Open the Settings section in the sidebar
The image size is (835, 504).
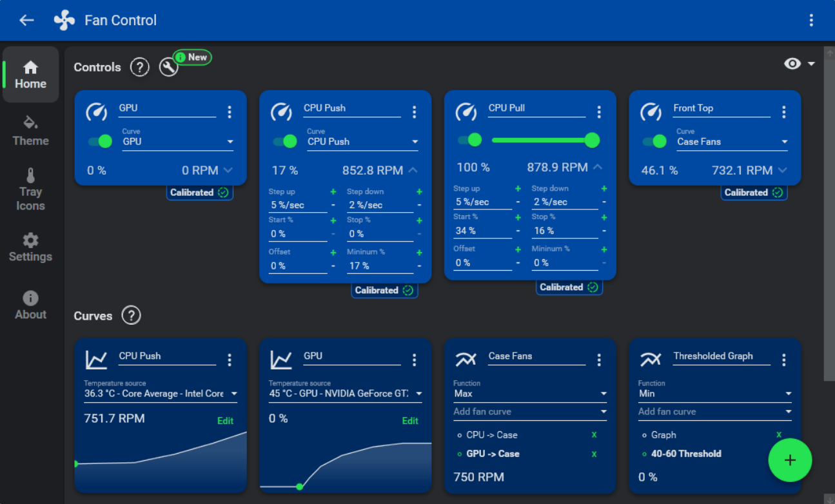(30, 247)
